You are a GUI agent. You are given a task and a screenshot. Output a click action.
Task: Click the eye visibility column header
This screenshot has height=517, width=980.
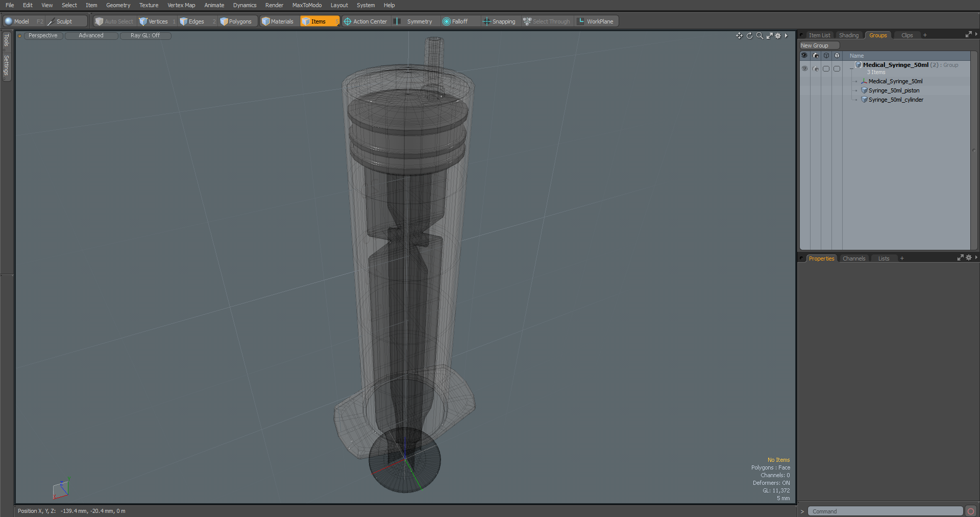804,56
